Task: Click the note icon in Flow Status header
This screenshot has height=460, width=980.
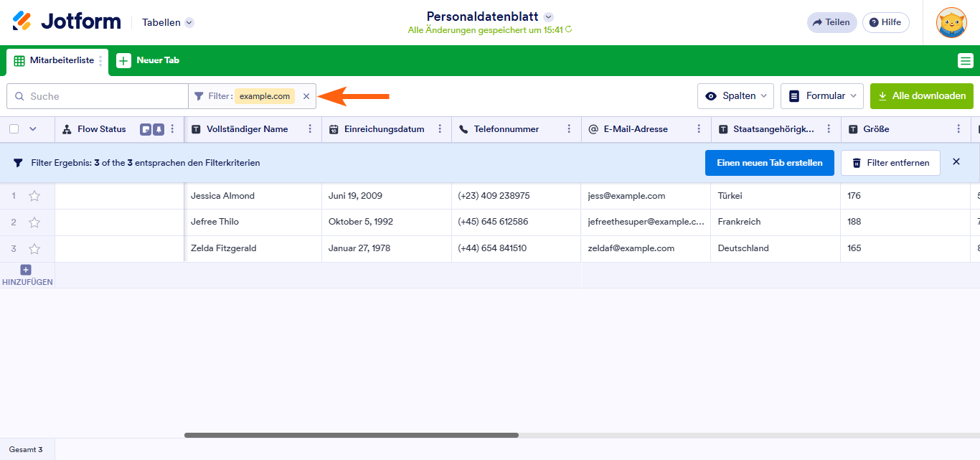Action: coord(146,129)
